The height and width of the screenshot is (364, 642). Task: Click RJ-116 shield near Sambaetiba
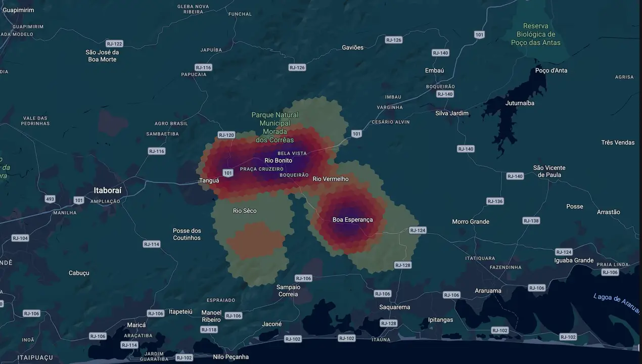[x=157, y=151]
